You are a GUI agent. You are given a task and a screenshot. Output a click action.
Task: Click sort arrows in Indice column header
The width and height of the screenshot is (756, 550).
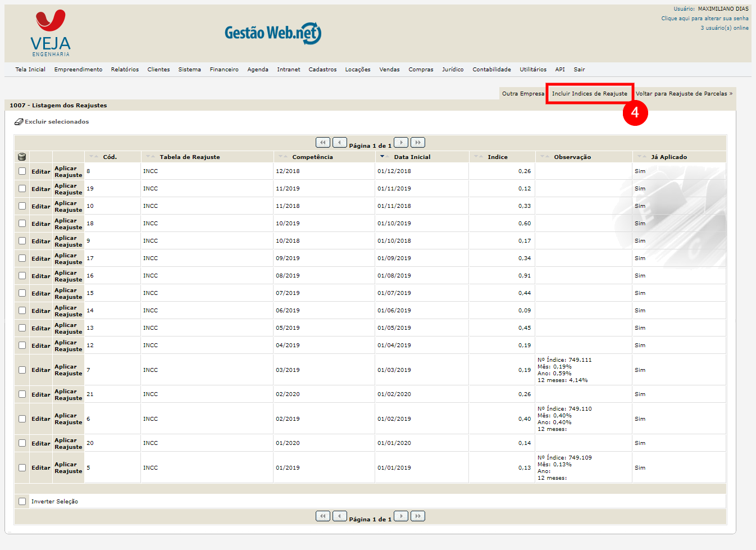click(x=479, y=157)
